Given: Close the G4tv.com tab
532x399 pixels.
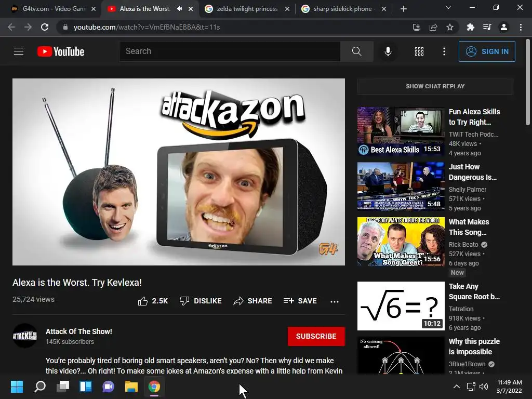Looking at the screenshot, I should [94, 9].
